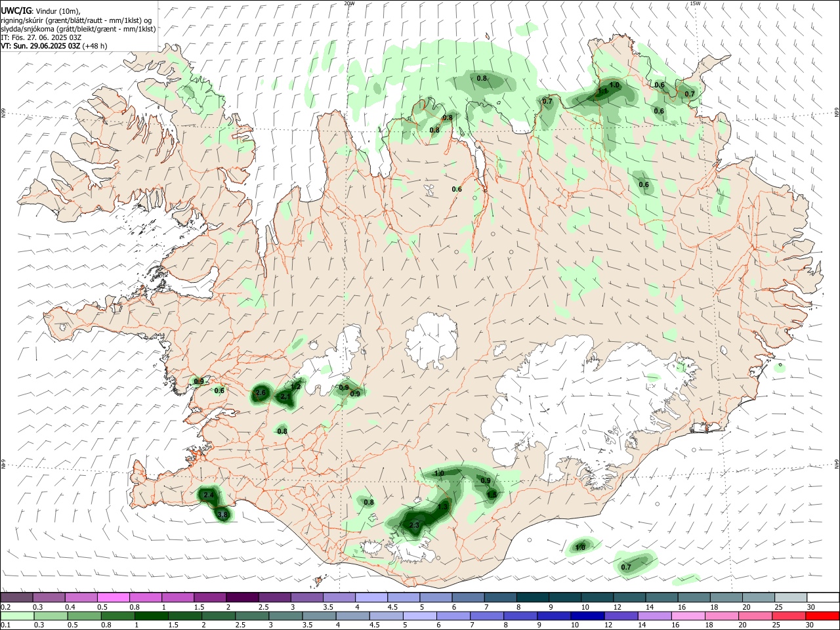840x630 pixels.
Task: Click the 1.1 precipitation value in the northeast
Action: point(602,92)
